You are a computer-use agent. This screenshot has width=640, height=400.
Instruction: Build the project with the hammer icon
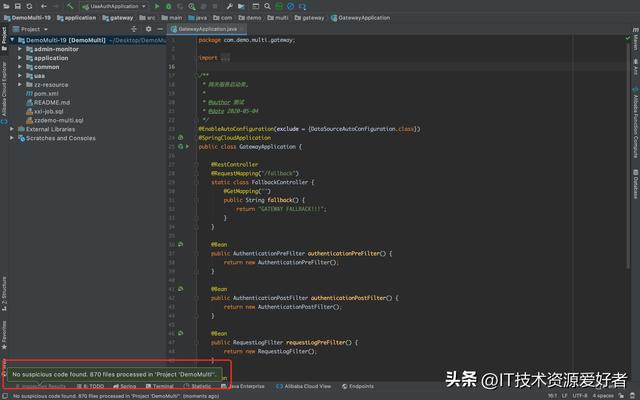tap(70, 6)
